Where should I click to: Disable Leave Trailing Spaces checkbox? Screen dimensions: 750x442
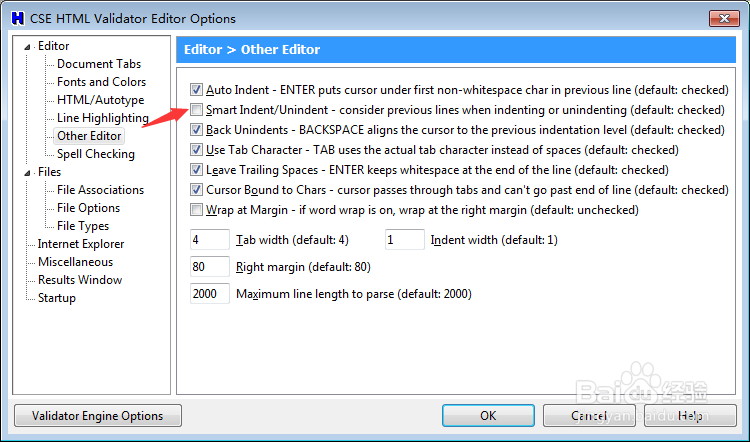coord(197,170)
